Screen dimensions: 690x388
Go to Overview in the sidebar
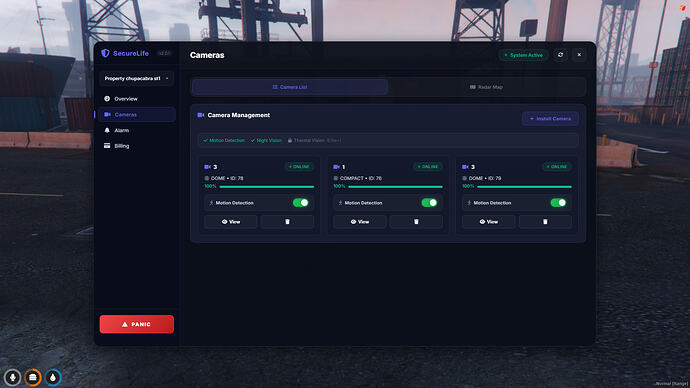click(136, 99)
